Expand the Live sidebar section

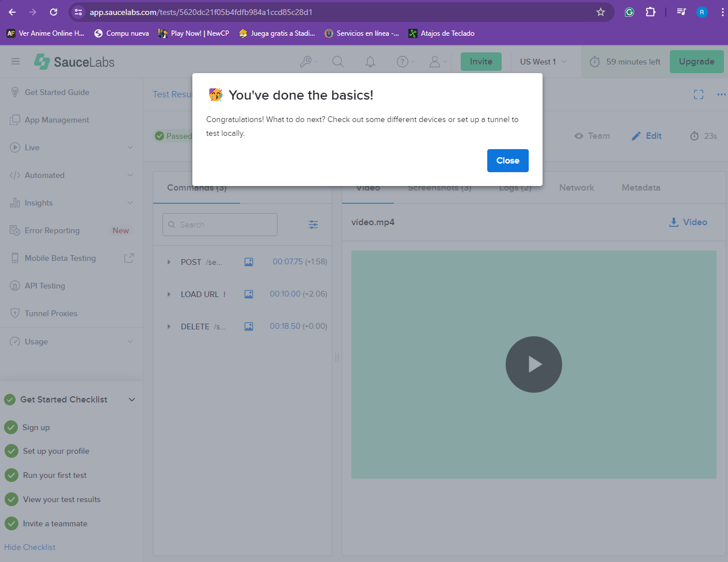tap(71, 147)
